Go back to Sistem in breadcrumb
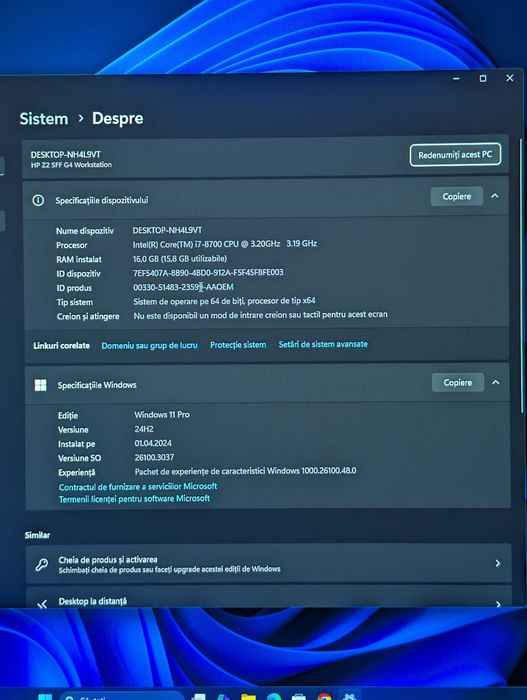This screenshot has width=527, height=700. point(44,119)
